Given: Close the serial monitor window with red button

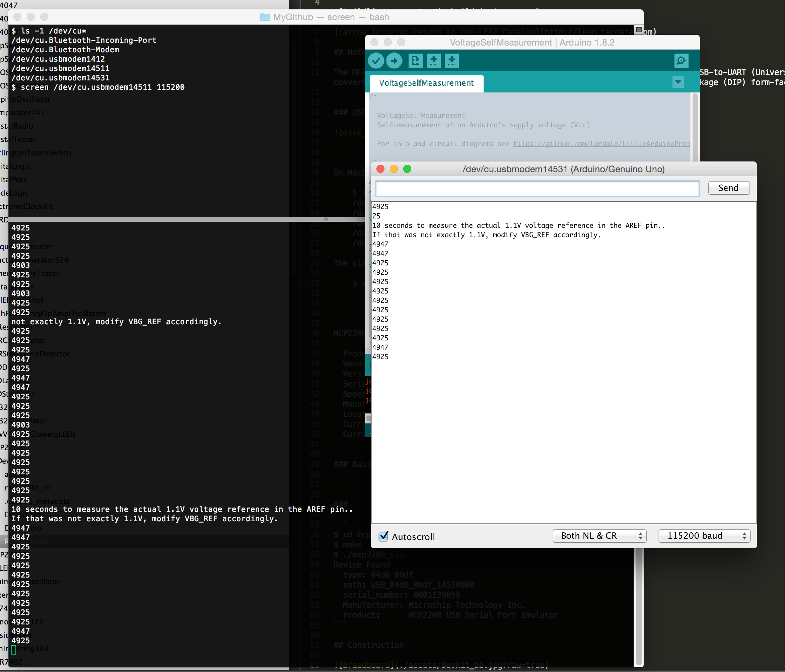Looking at the screenshot, I should 380,169.
